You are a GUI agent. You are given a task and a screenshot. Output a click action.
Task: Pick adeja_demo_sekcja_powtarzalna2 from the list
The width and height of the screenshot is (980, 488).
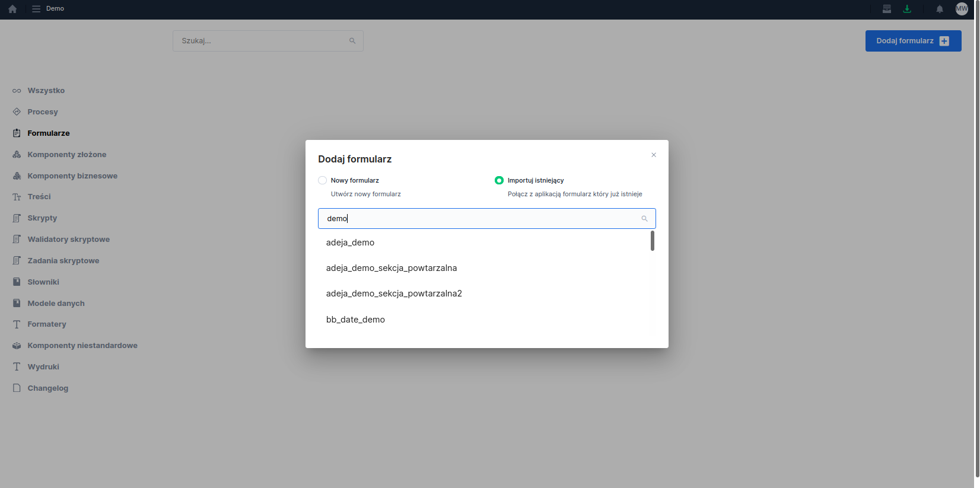point(394,294)
